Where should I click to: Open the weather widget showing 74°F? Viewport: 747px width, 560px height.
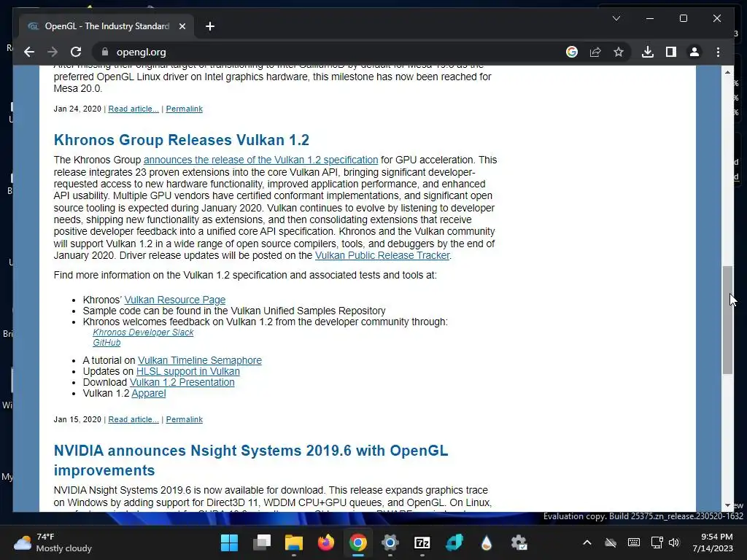click(x=53, y=542)
